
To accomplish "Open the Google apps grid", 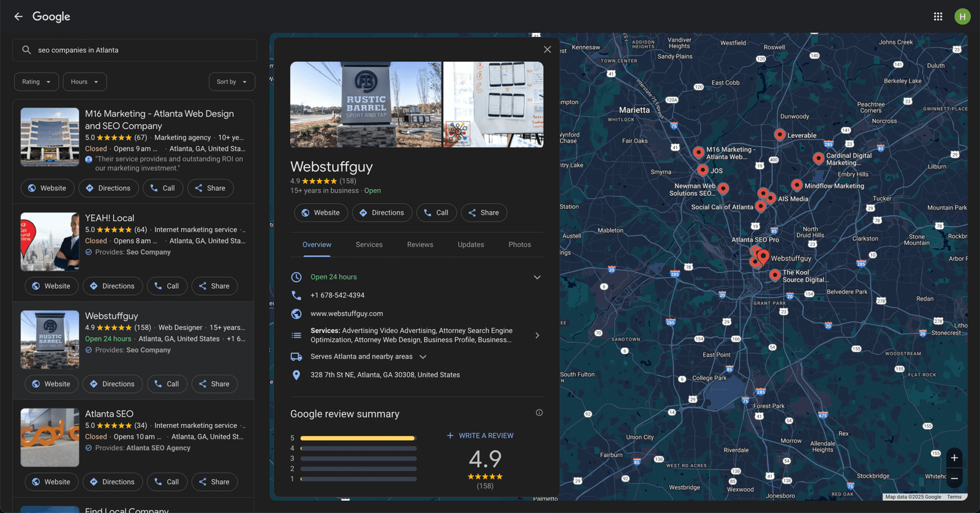I will (x=938, y=17).
